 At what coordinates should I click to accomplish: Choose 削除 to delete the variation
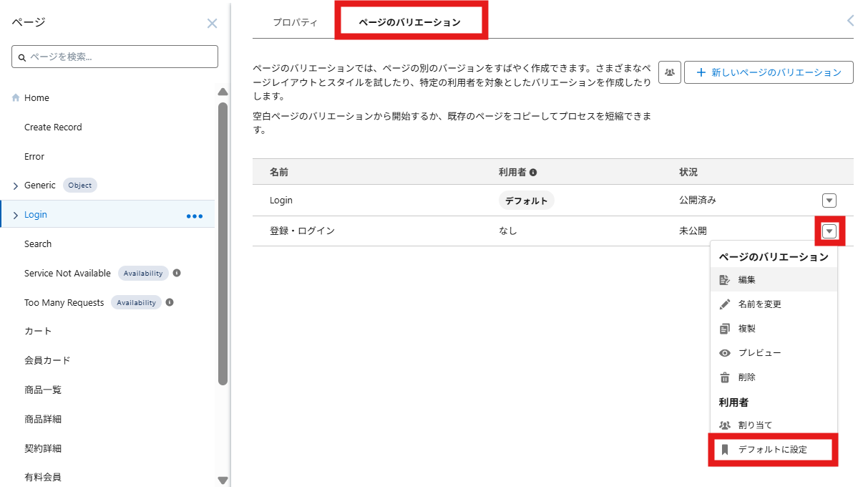coord(746,377)
